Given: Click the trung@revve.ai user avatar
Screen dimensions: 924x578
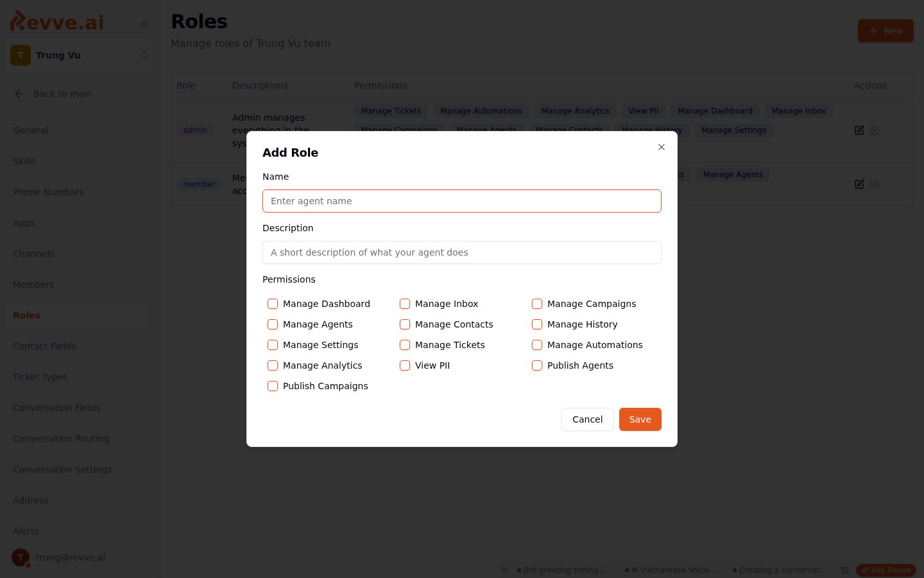Looking at the screenshot, I should tap(21, 557).
